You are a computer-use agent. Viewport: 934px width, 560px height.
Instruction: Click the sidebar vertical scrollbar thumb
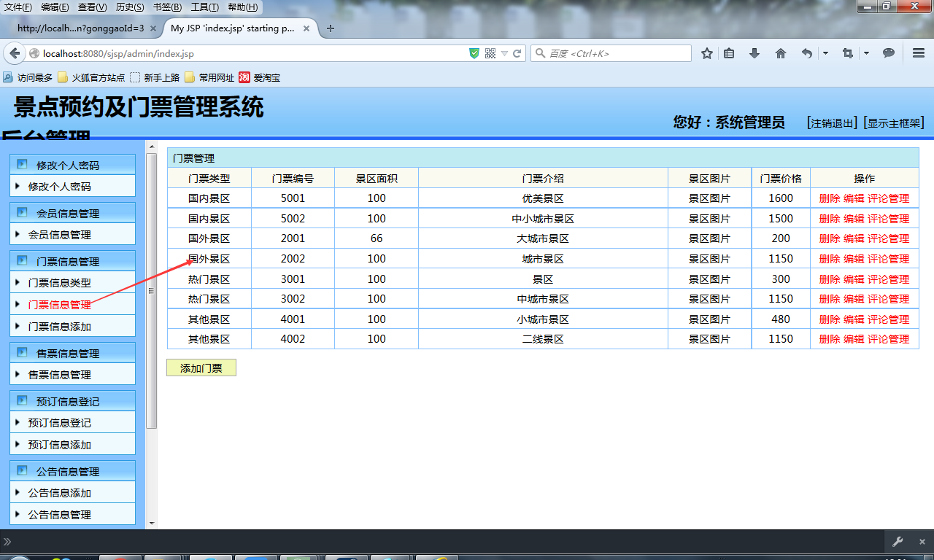(152, 291)
